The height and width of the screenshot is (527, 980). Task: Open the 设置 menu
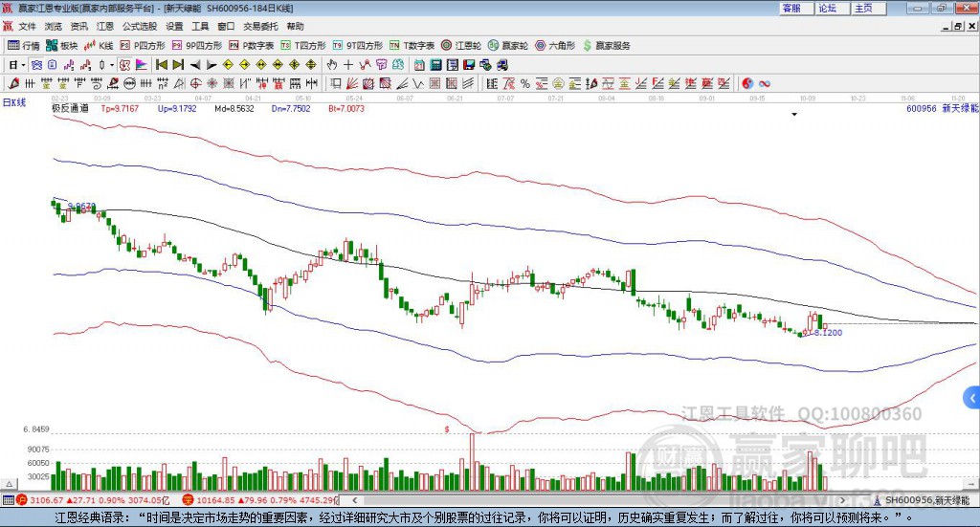174,26
